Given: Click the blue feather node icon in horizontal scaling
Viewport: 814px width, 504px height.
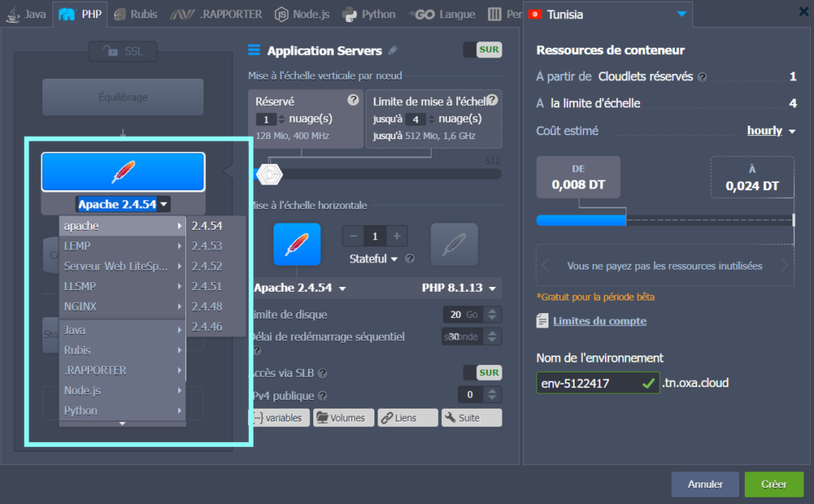Looking at the screenshot, I should [x=297, y=244].
